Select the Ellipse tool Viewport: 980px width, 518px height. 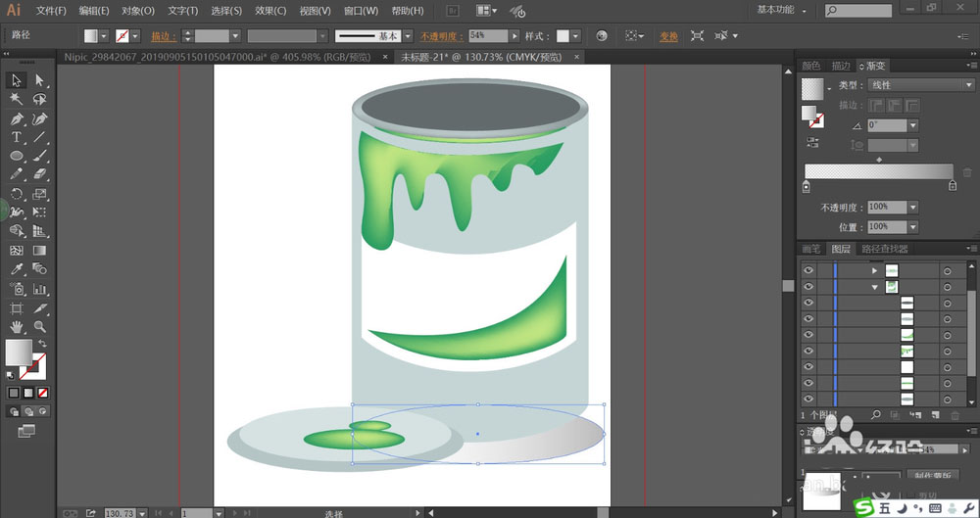pyautogui.click(x=17, y=157)
